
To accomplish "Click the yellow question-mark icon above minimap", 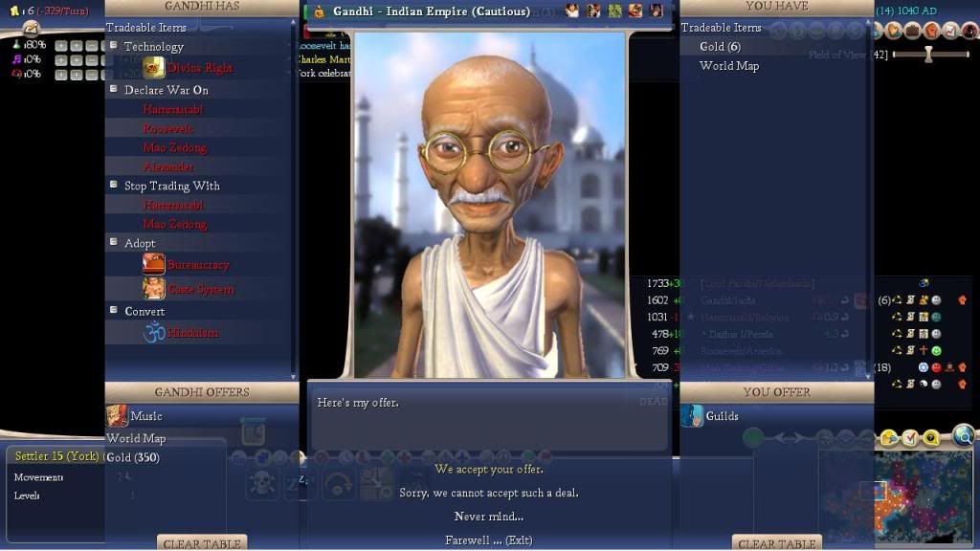I will [x=930, y=438].
